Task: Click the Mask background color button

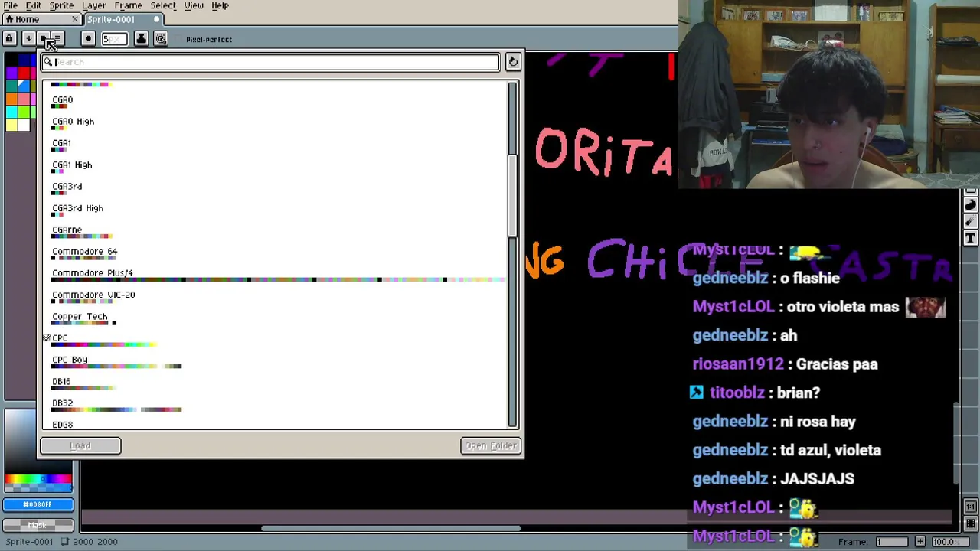Action: point(38,525)
